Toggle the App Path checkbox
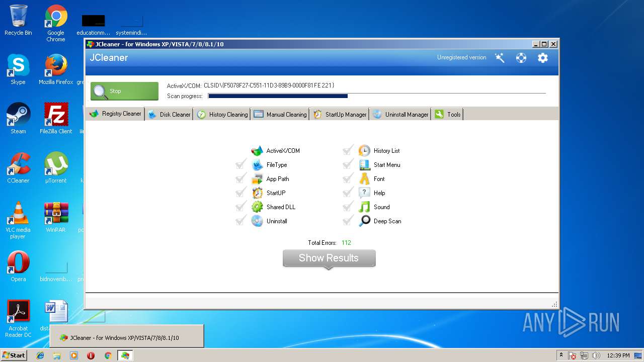Viewport: 644px width, 362px height. [x=241, y=178]
